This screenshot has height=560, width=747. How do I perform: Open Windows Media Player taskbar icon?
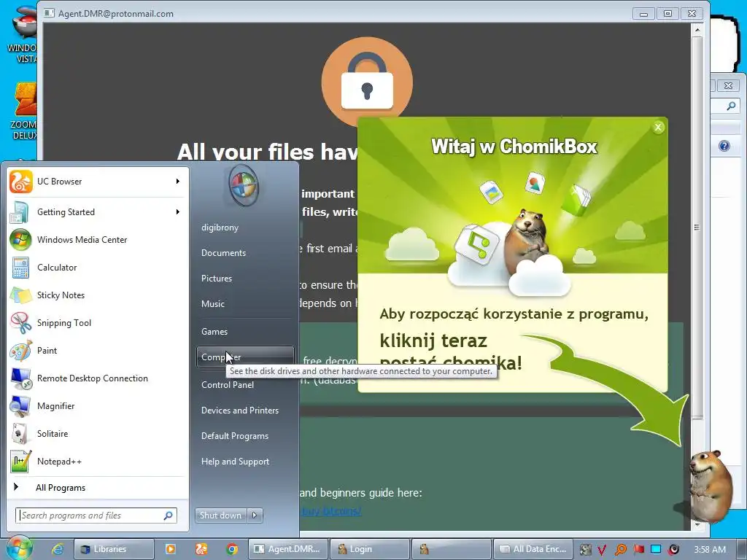click(x=170, y=549)
